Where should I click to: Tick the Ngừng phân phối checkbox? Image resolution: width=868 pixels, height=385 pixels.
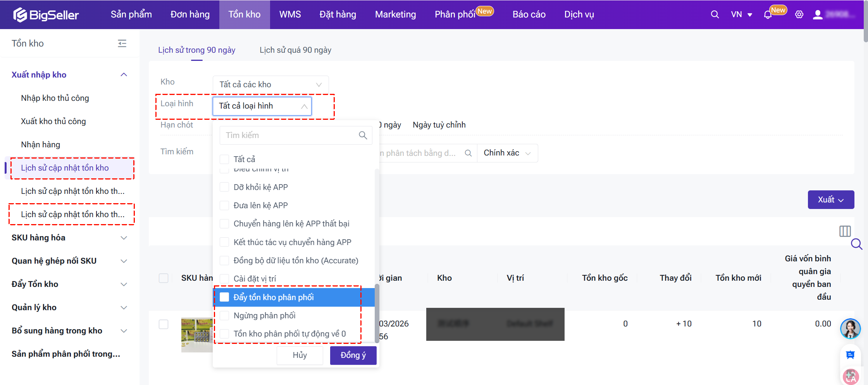[x=224, y=316]
